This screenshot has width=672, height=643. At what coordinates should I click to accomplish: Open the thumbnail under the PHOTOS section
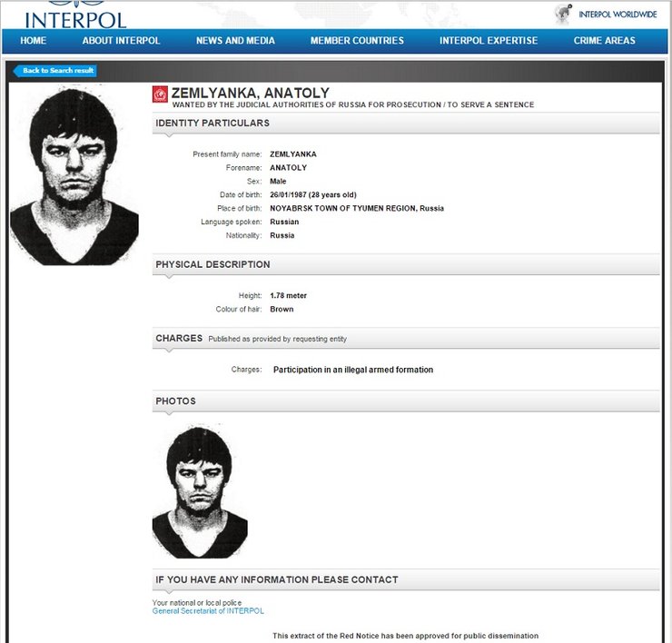pyautogui.click(x=200, y=490)
